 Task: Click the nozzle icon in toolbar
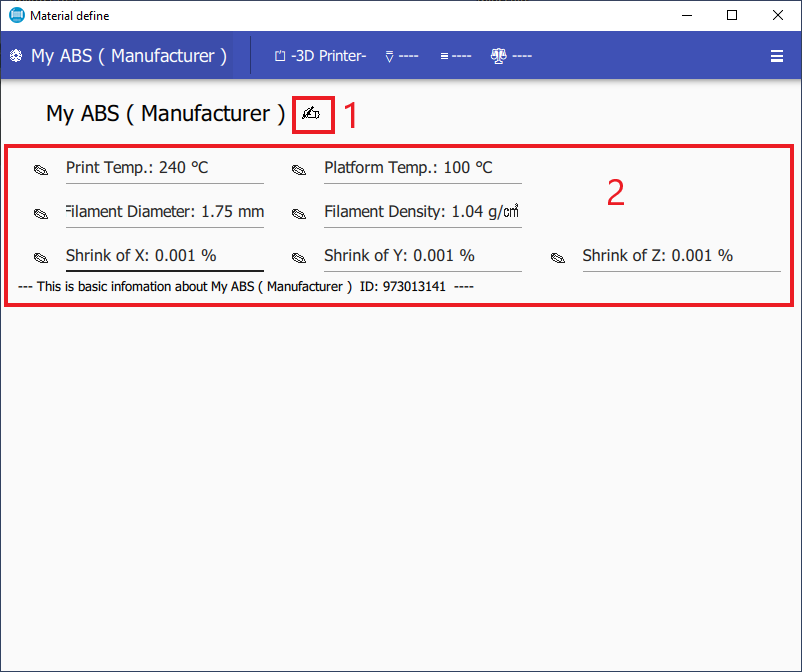(x=389, y=56)
